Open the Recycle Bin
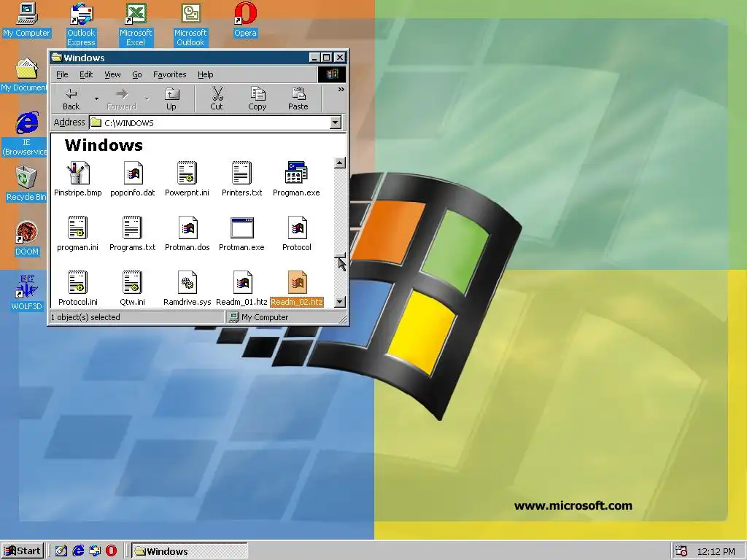This screenshot has height=560, width=747. pos(26,184)
